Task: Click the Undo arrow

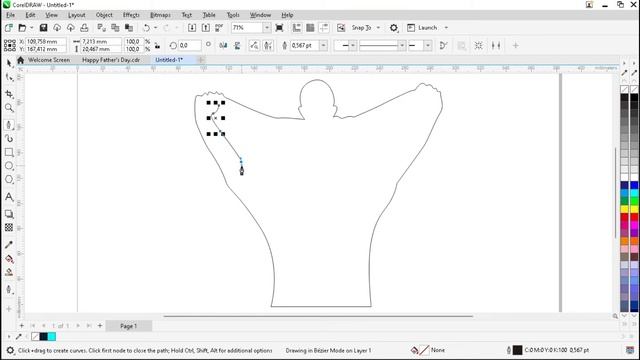Action: (x=146, y=28)
